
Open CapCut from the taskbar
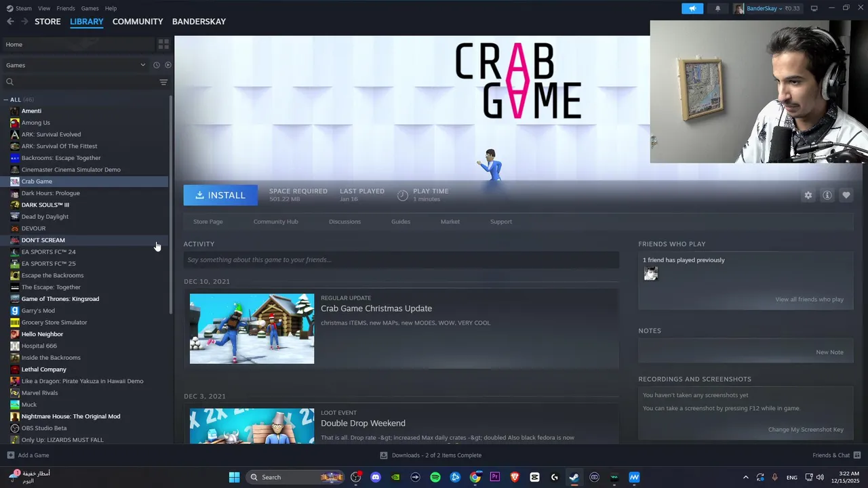click(534, 477)
